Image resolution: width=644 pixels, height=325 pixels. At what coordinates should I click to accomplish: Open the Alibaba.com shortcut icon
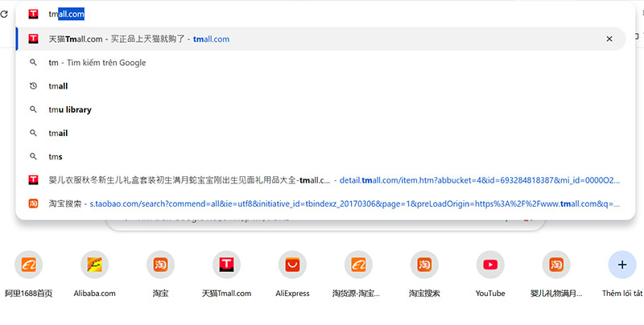click(94, 264)
